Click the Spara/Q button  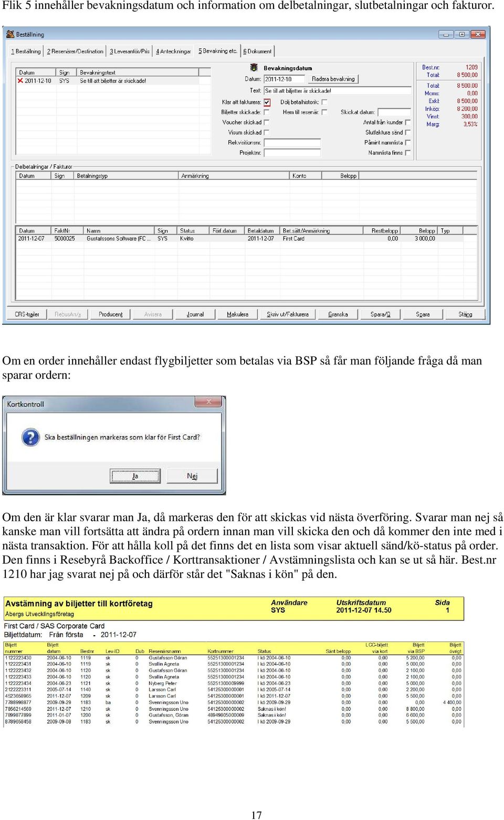coord(380,314)
